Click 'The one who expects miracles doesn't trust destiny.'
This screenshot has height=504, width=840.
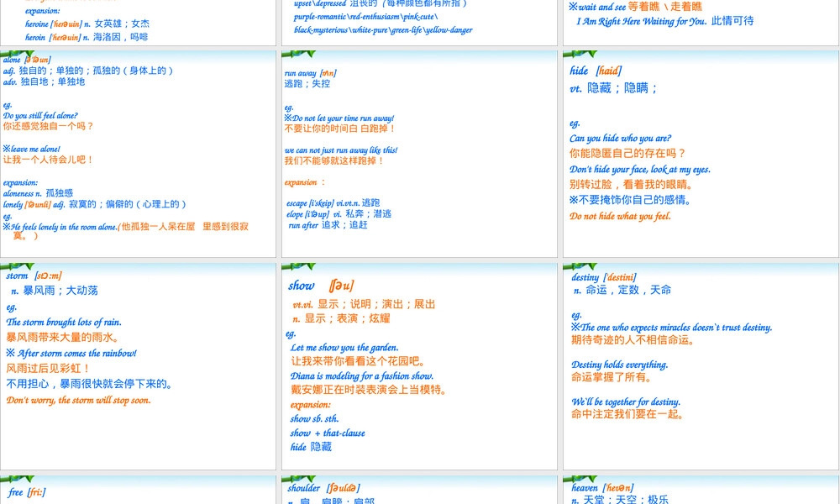[676, 328]
